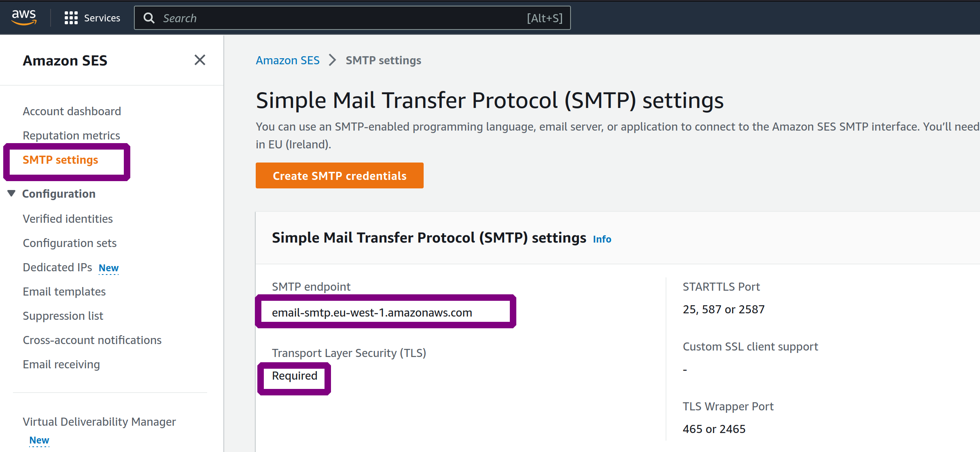Open Dedicated IPs navigation item
Screen dimensions: 980x452
pos(57,267)
